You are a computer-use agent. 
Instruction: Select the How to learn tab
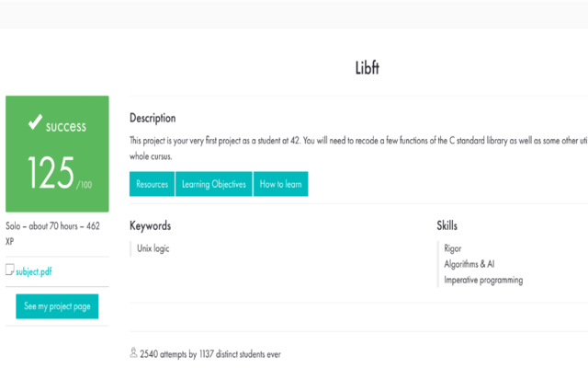pos(281,184)
